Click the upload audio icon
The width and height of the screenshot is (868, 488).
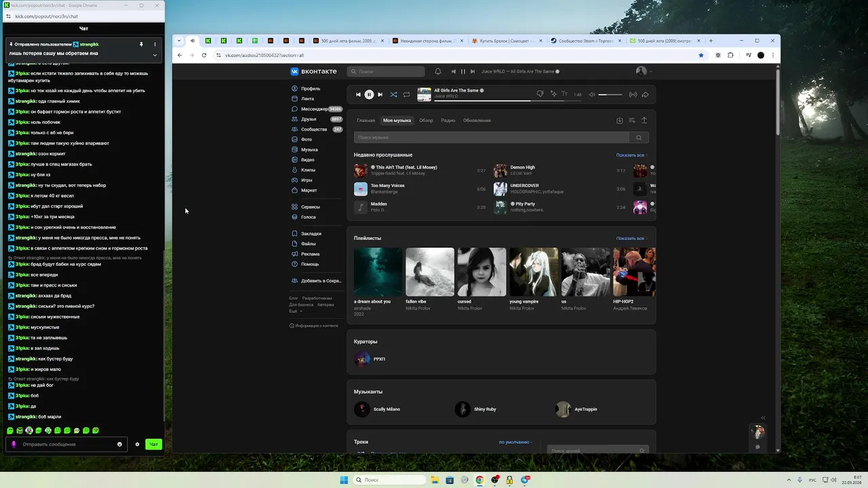tap(644, 121)
